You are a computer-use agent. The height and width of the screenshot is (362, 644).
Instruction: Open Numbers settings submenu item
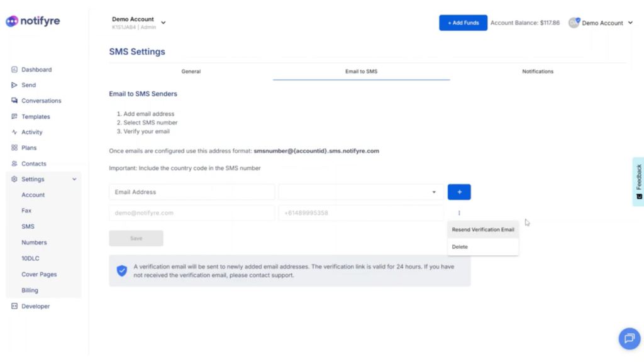click(x=34, y=243)
